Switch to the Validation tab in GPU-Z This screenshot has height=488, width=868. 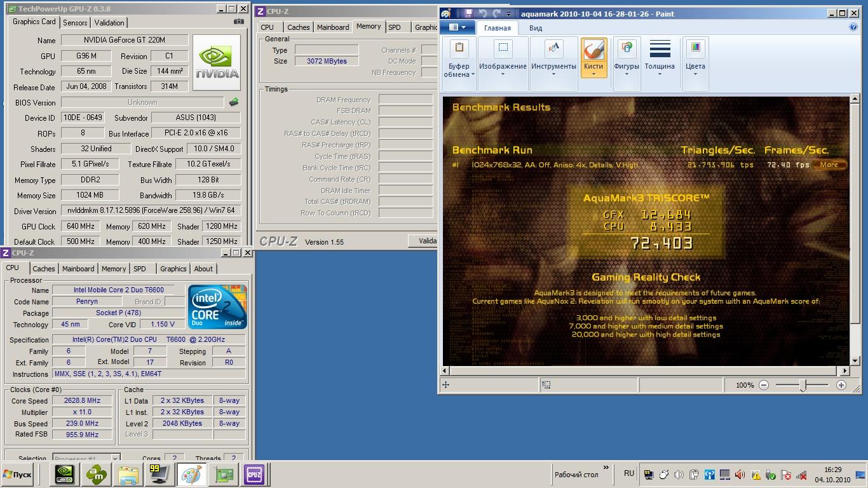click(x=109, y=23)
